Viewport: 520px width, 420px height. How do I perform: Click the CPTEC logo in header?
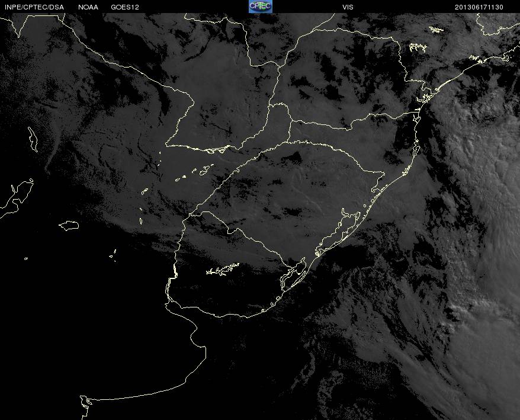click(261, 7)
